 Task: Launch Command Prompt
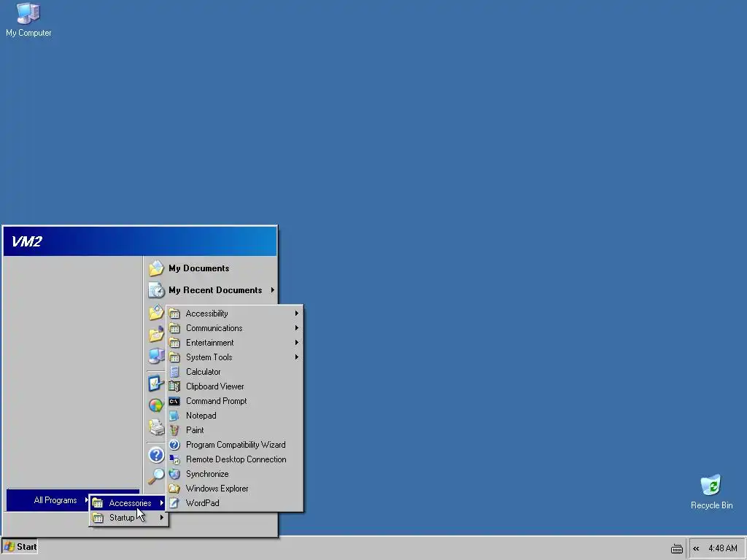(x=234, y=401)
